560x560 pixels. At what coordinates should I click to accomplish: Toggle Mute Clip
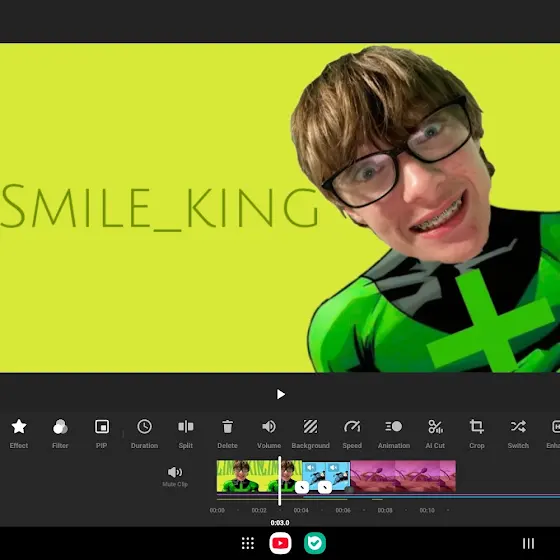tap(175, 476)
